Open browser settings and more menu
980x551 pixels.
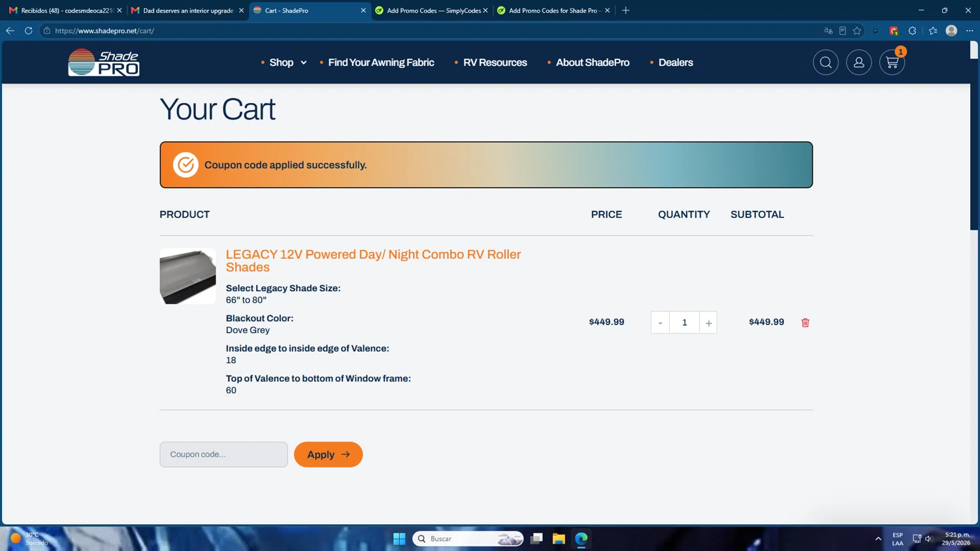[970, 31]
